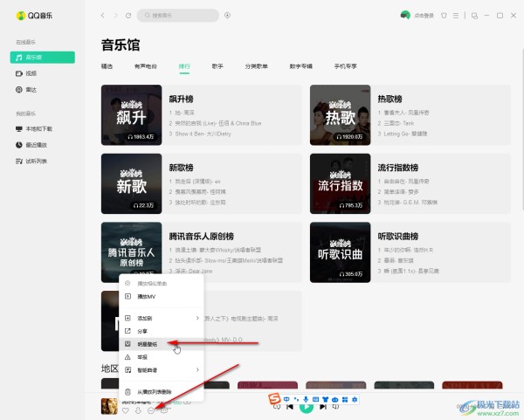Screen dimensions: 524x420
Task: Switch to 排行 tab
Action: [x=184, y=66]
